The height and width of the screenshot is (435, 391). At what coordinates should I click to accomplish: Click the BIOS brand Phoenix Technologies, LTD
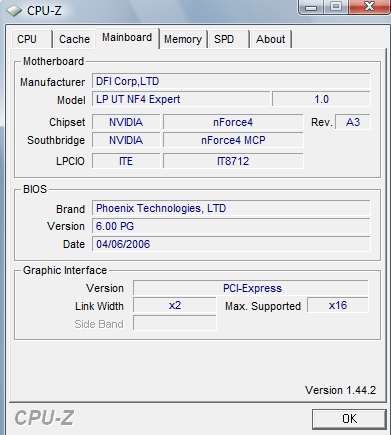click(231, 208)
